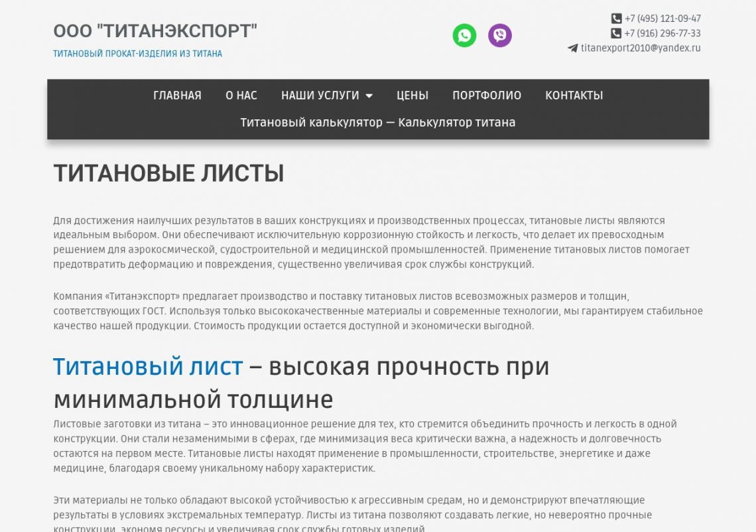
Task: Email titanexport2010@yandex.ru
Action: pyautogui.click(x=641, y=48)
